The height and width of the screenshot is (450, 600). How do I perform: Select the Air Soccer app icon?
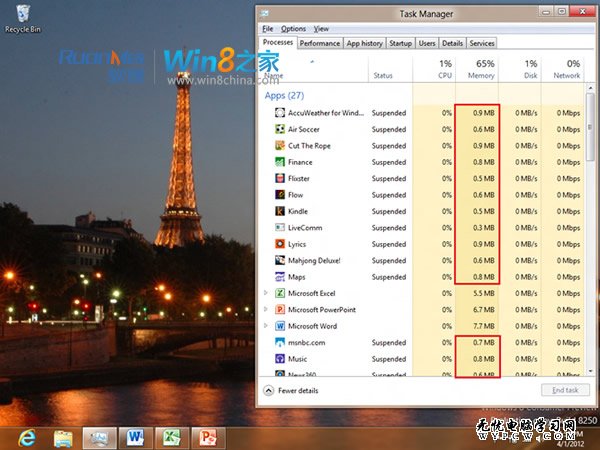280,129
